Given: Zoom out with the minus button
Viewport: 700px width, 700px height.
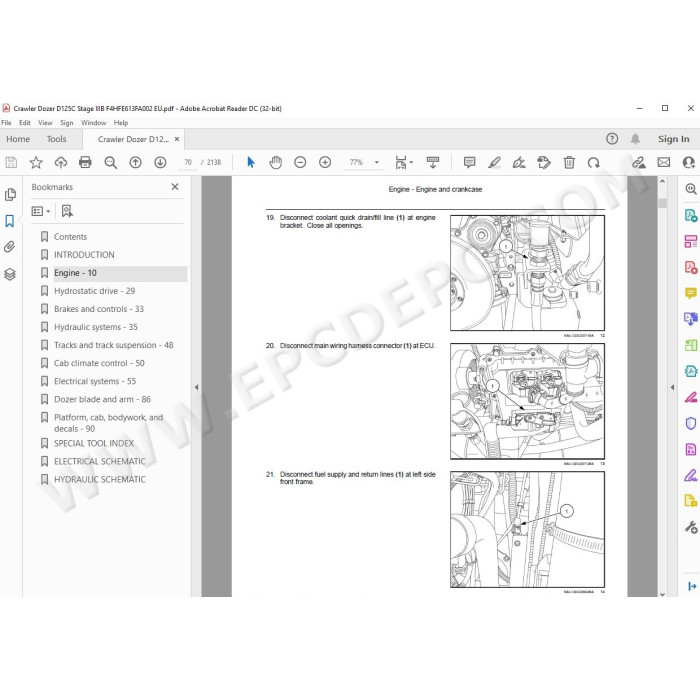Looking at the screenshot, I should [x=300, y=162].
